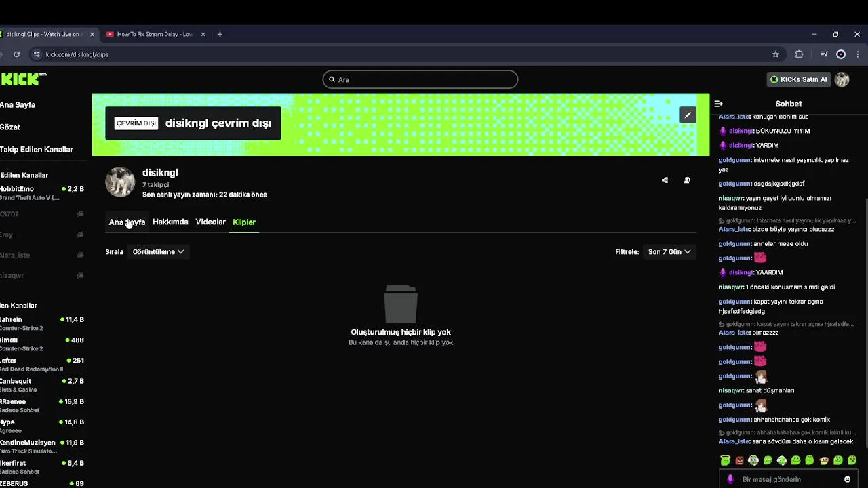This screenshot has width=868, height=488.
Task: Open the offline Alara_iste channel in sidebar
Action: 42,255
